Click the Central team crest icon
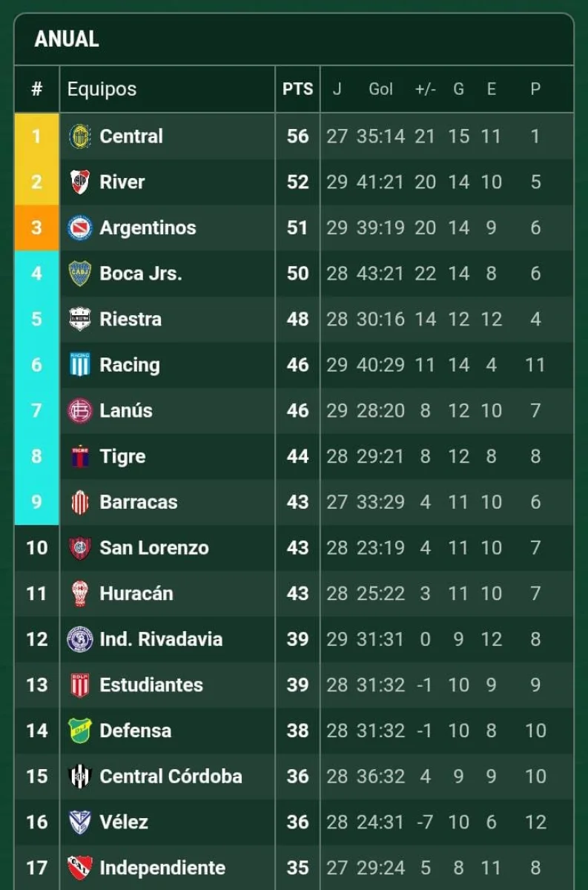Screen dimensions: 588x890 [x=79, y=136]
